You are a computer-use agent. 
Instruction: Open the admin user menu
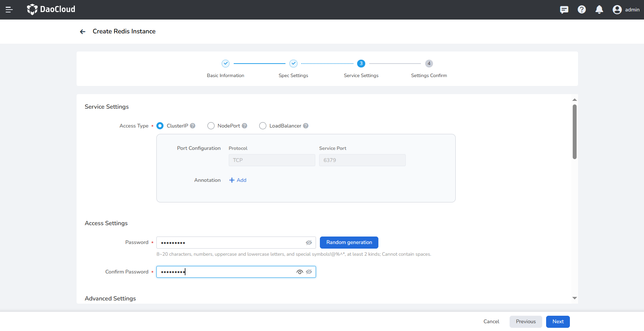click(x=626, y=10)
